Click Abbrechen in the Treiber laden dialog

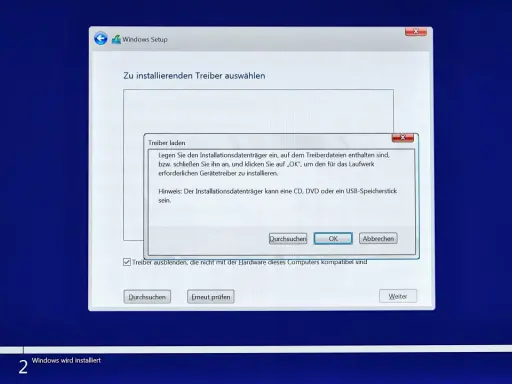point(378,239)
